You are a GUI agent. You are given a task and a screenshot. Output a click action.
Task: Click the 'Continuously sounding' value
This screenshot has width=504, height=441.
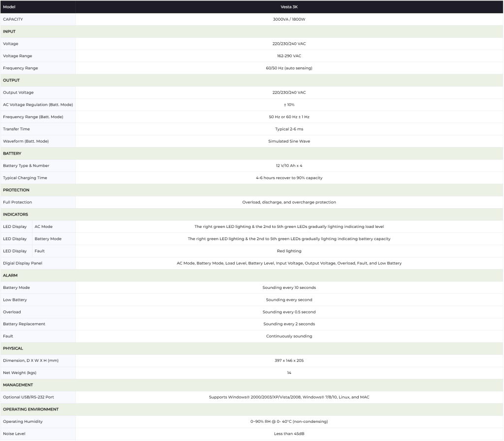coord(289,337)
